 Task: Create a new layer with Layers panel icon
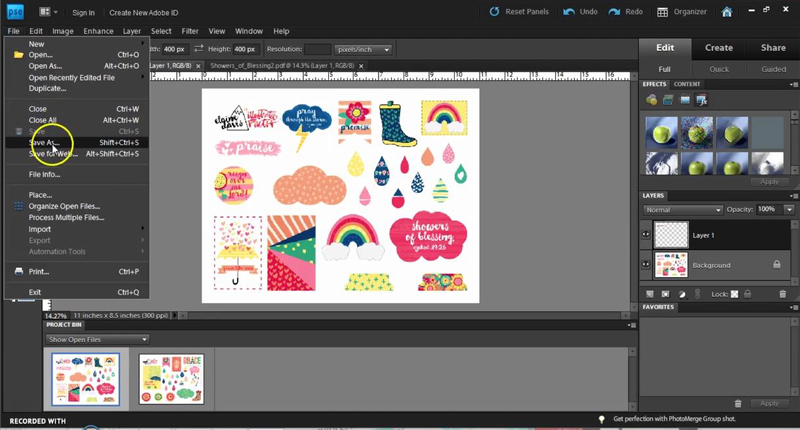(650, 294)
